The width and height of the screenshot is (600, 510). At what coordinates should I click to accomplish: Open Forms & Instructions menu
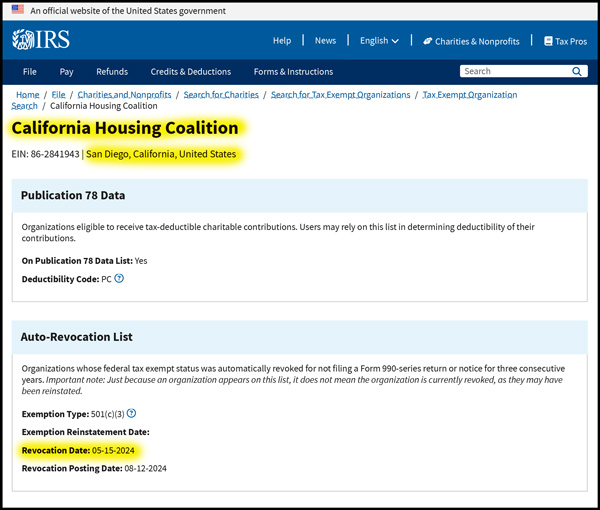pos(293,72)
